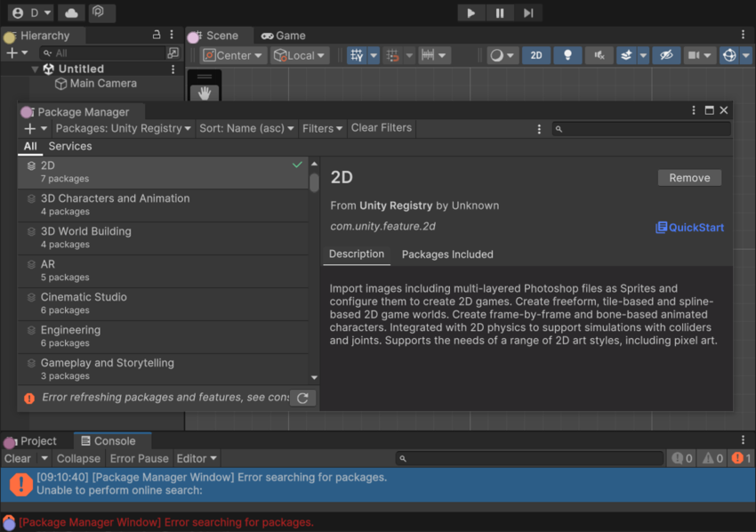Open the Packages: Unity Registry dropdown
Viewport: 756px width, 532px height.
click(123, 128)
